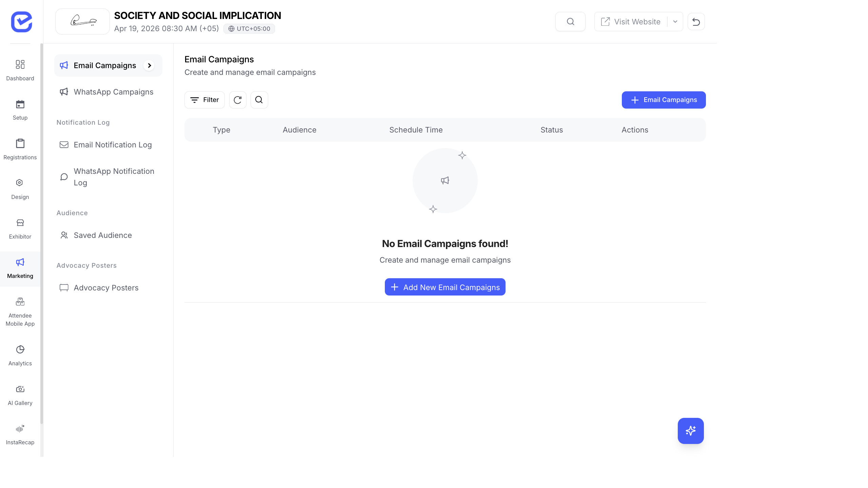Expand the Visit Website dropdown arrow

pyautogui.click(x=675, y=22)
